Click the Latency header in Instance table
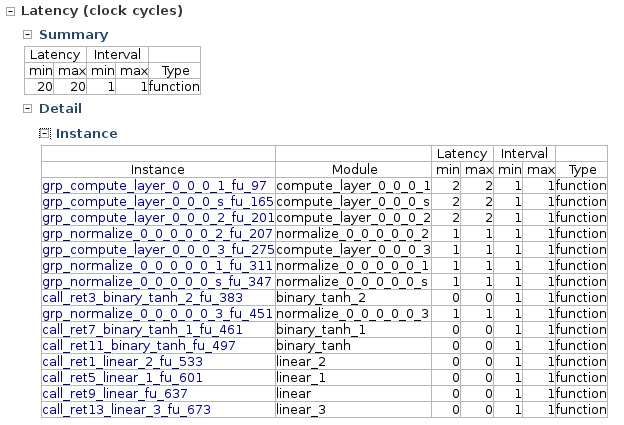The width and height of the screenshot is (624, 425). point(462,154)
